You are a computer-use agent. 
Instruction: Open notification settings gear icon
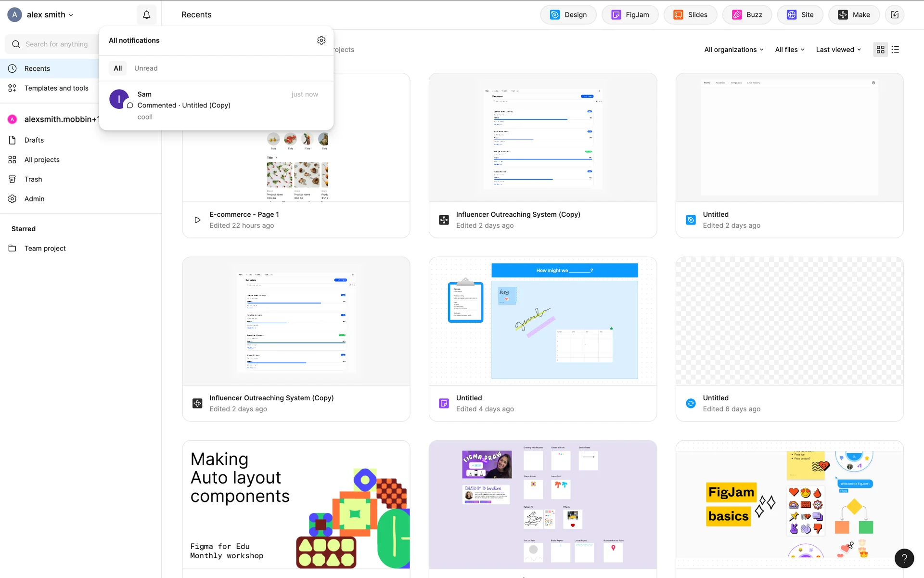click(321, 40)
